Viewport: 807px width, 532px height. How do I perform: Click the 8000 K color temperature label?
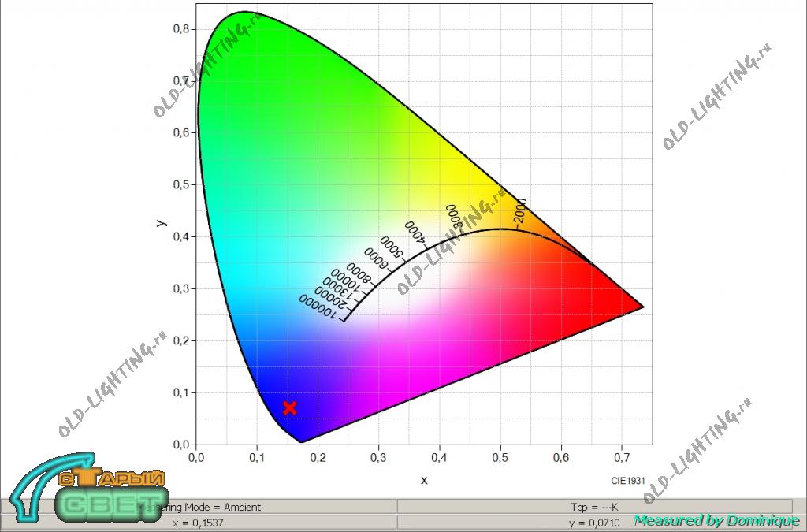tap(359, 273)
